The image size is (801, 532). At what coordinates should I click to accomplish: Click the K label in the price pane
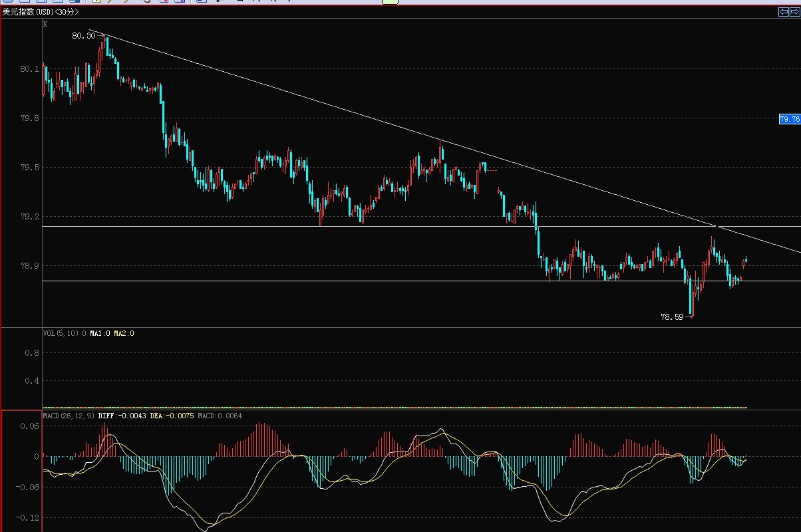[x=45, y=24]
